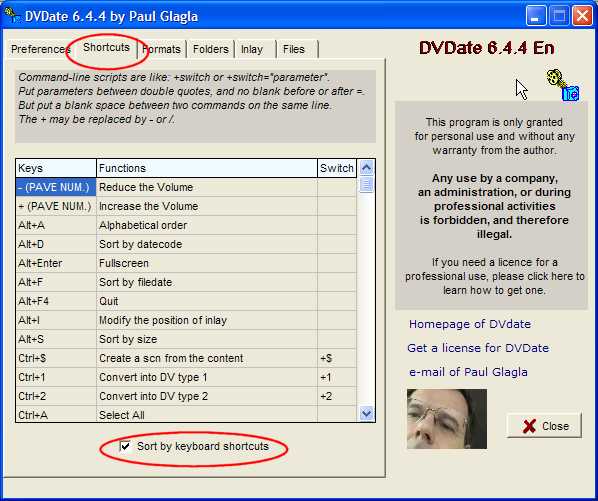Open the Formats tab
This screenshot has height=501, width=598.
pyautogui.click(x=161, y=49)
